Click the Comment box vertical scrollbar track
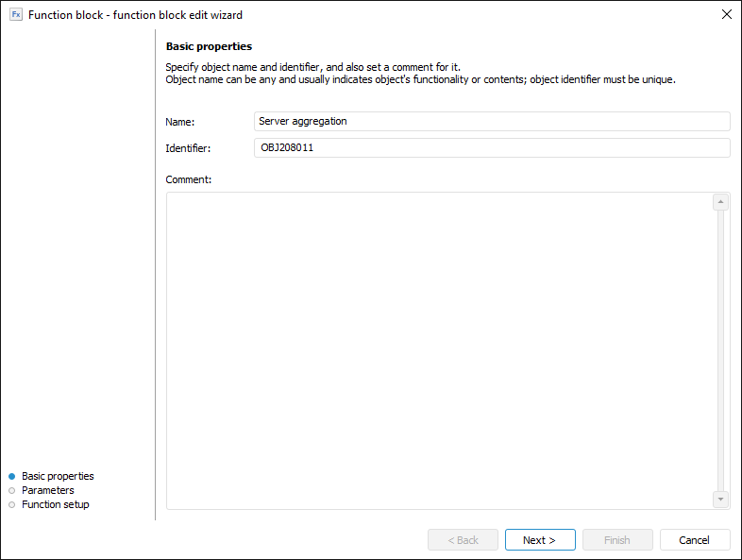The width and height of the screenshot is (742, 560). tap(721, 350)
